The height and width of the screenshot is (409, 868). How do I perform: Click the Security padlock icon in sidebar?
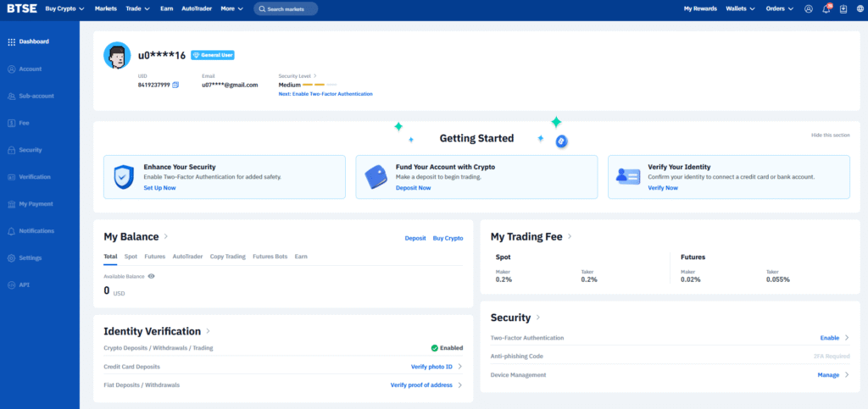point(11,151)
